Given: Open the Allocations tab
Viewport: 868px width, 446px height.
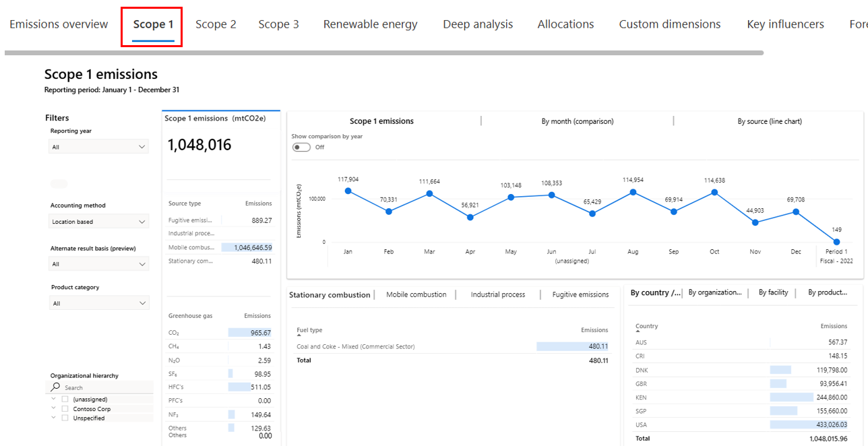Looking at the screenshot, I should (x=566, y=24).
